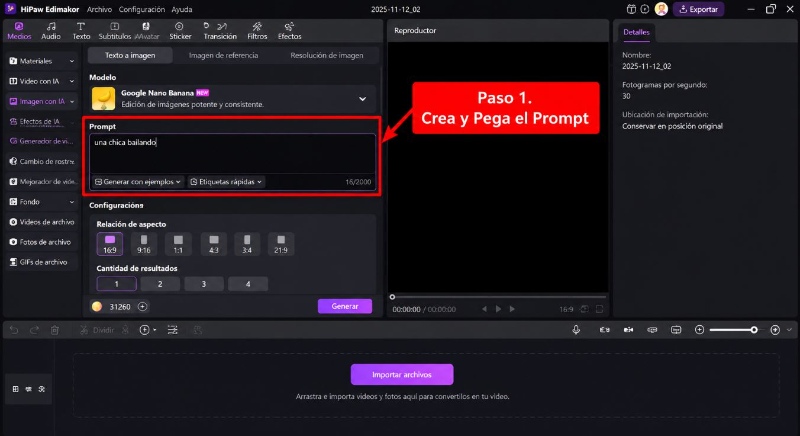Screen dimensions: 800x436
Task: Click the Generar button
Action: tap(345, 306)
